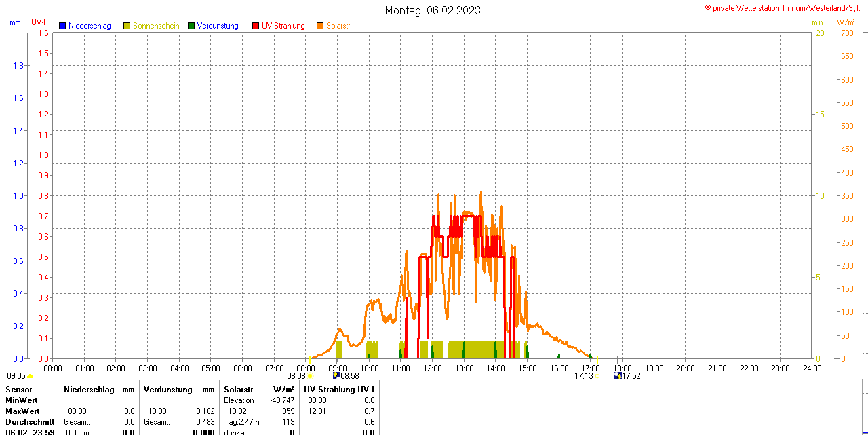This screenshot has height=435, width=868.
Task: Click the UV-Strahlung legend label
Action: coord(283,26)
